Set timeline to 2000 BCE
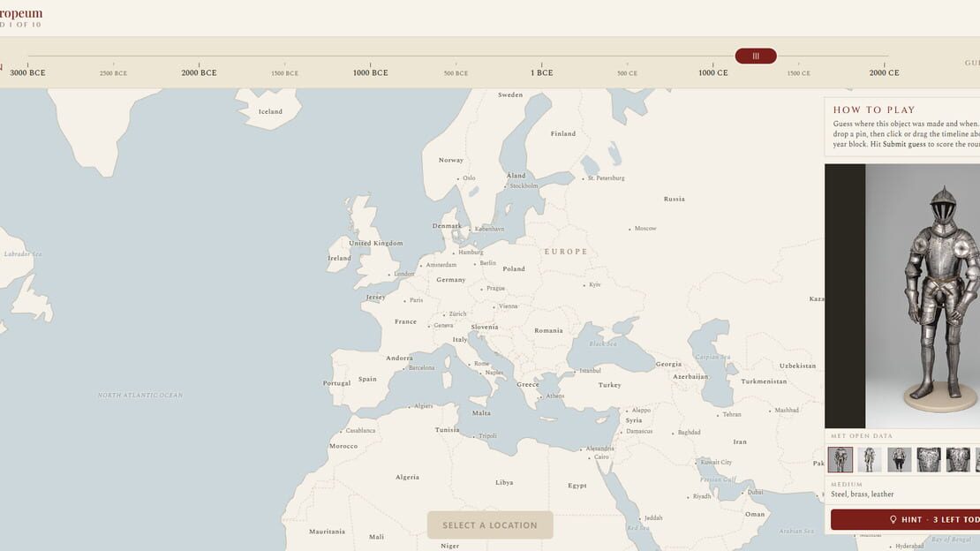Viewport: 980px width, 551px height. point(199,72)
